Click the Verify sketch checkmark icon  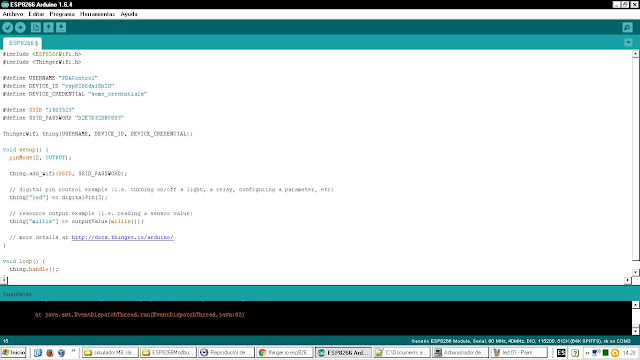point(8,27)
